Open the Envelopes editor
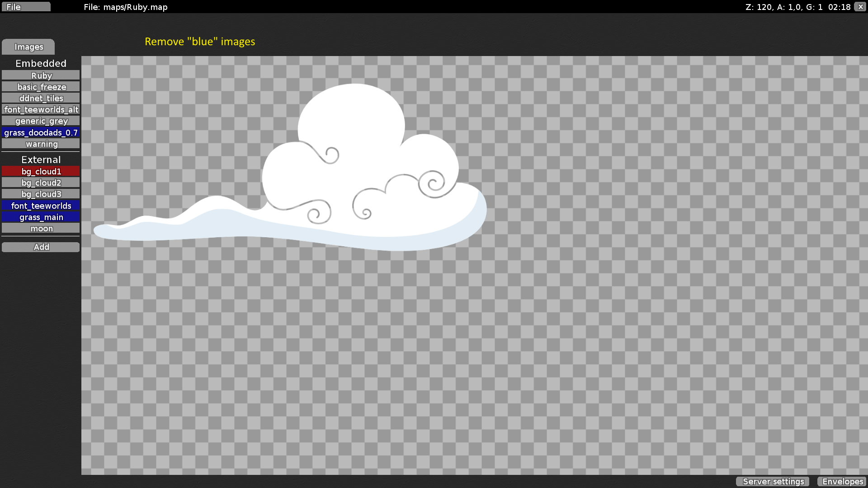The image size is (868, 488). [x=842, y=481]
